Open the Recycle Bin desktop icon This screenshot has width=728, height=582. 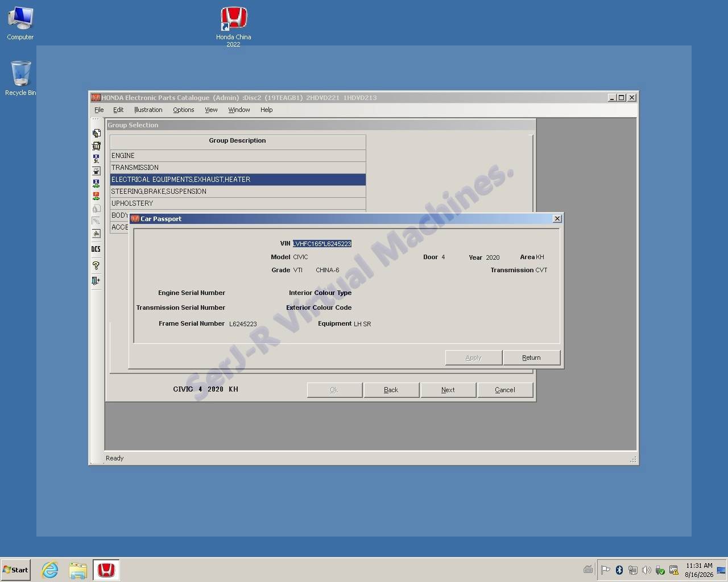[20, 78]
